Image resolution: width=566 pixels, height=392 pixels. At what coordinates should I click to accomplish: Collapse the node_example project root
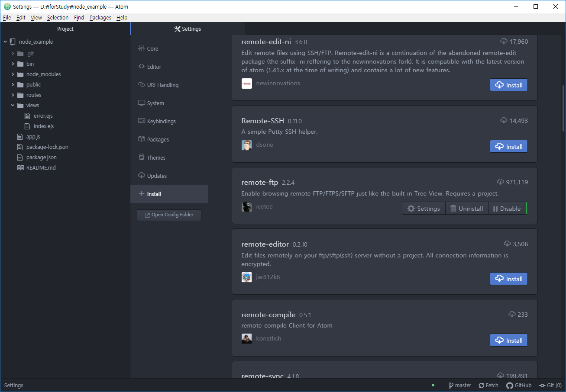[5, 42]
